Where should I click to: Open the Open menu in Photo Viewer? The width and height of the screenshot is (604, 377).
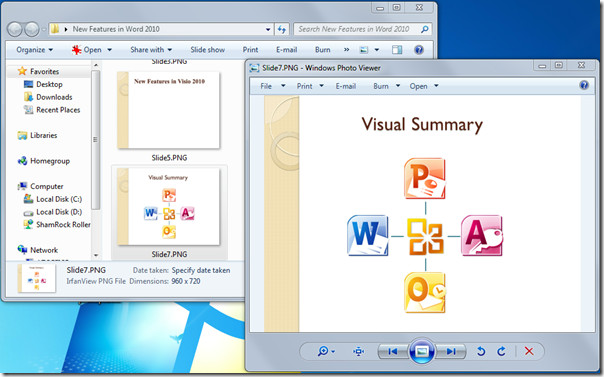point(424,86)
